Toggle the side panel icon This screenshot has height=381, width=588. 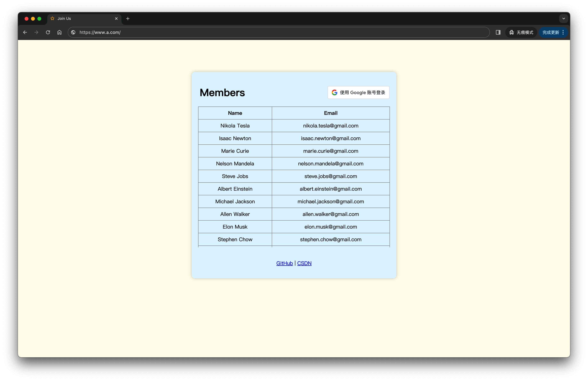coord(498,32)
